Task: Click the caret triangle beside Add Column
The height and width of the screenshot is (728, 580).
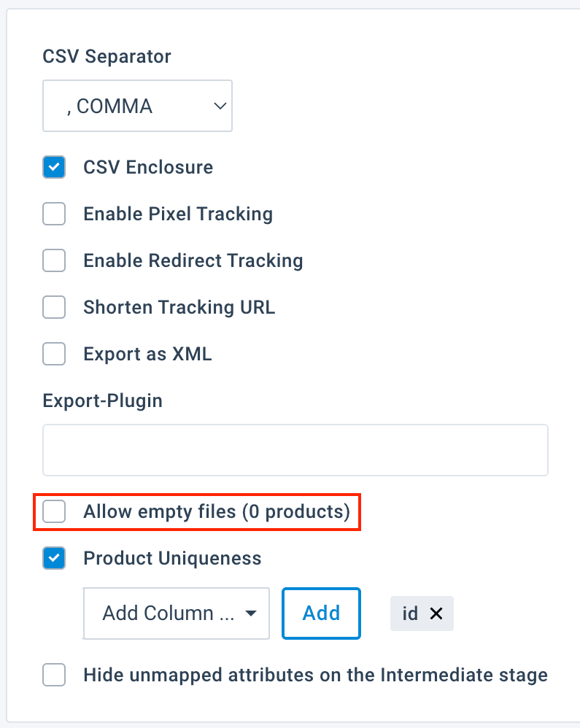Action: [x=250, y=613]
